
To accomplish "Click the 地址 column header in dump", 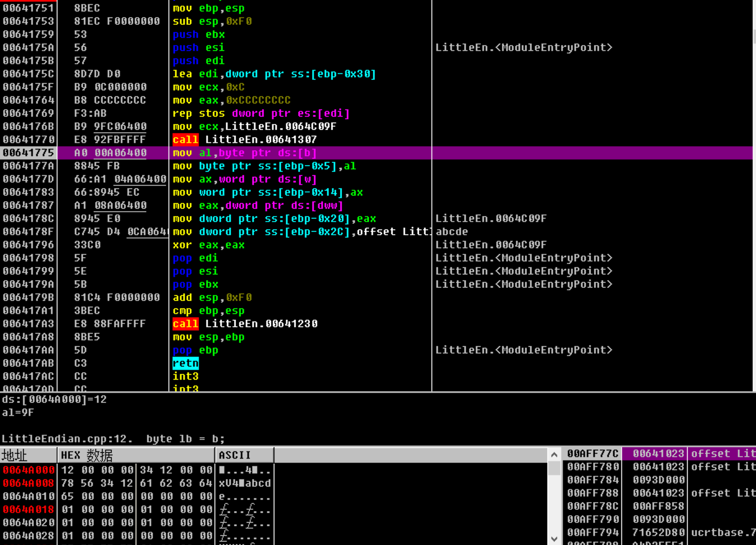I will click(28, 455).
